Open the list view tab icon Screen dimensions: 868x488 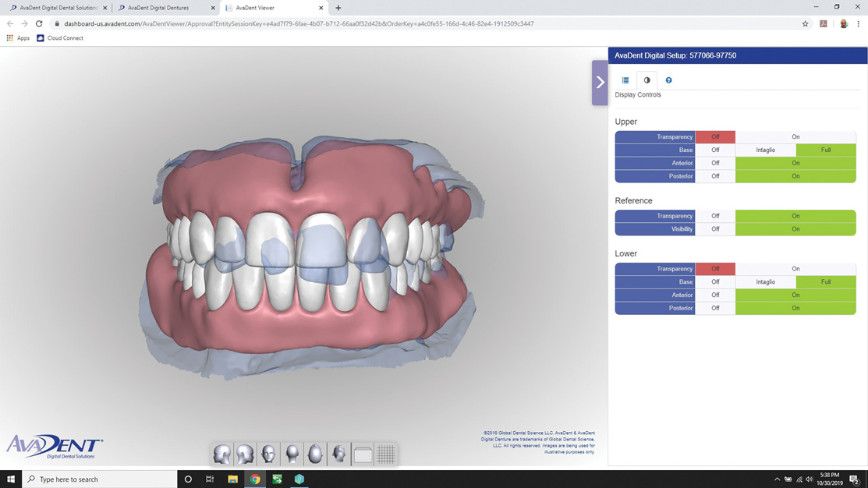click(625, 80)
